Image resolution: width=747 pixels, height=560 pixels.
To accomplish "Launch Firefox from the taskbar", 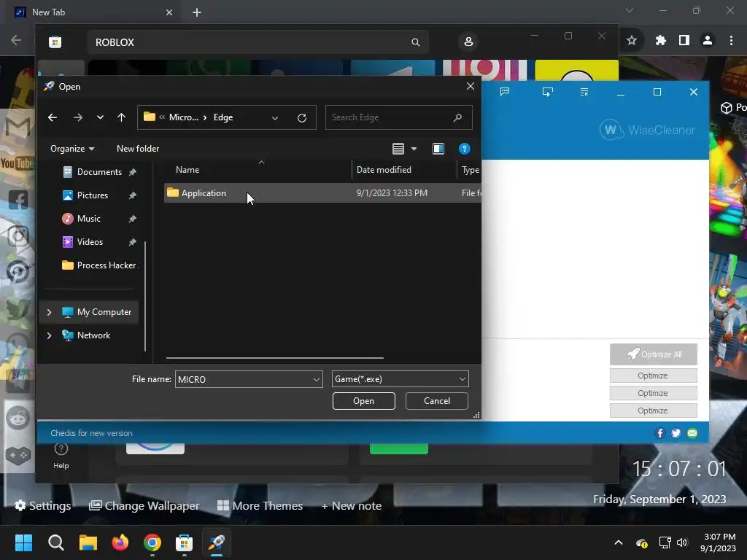I will (x=120, y=542).
